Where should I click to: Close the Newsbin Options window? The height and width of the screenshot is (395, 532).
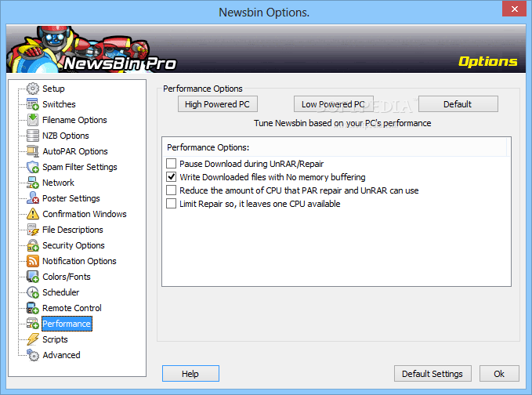[x=514, y=9]
